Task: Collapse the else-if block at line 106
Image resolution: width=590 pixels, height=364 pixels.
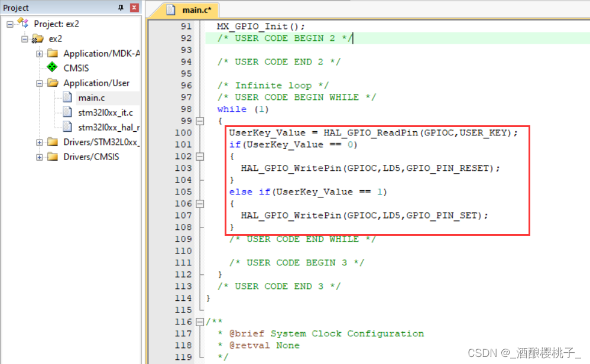Action: click(200, 204)
